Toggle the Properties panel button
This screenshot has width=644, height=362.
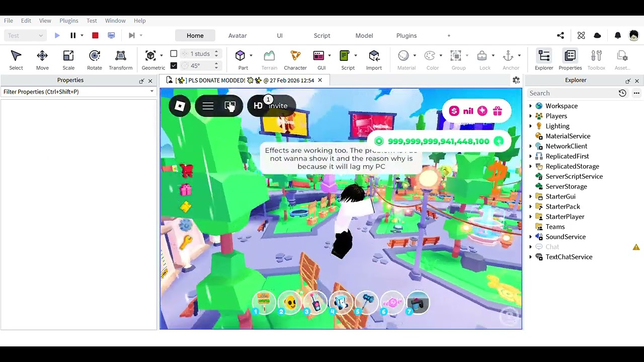pyautogui.click(x=570, y=60)
